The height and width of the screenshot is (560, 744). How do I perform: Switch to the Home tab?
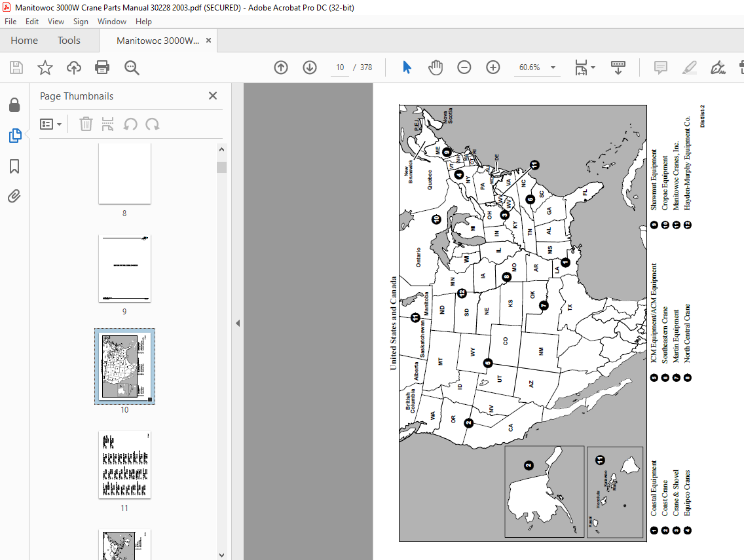(x=24, y=41)
